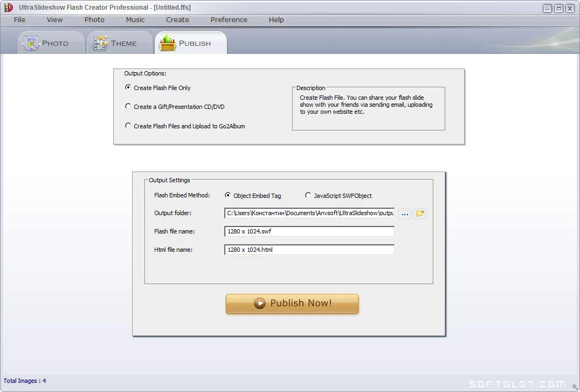Open the Photo tab icon
This screenshot has width=580, height=392.
click(31, 43)
